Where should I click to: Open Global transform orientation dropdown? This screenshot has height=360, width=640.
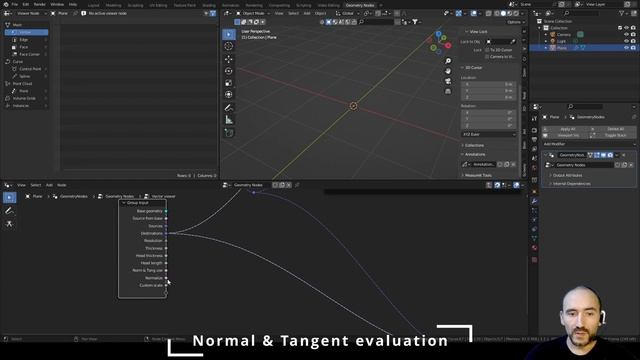pos(347,13)
